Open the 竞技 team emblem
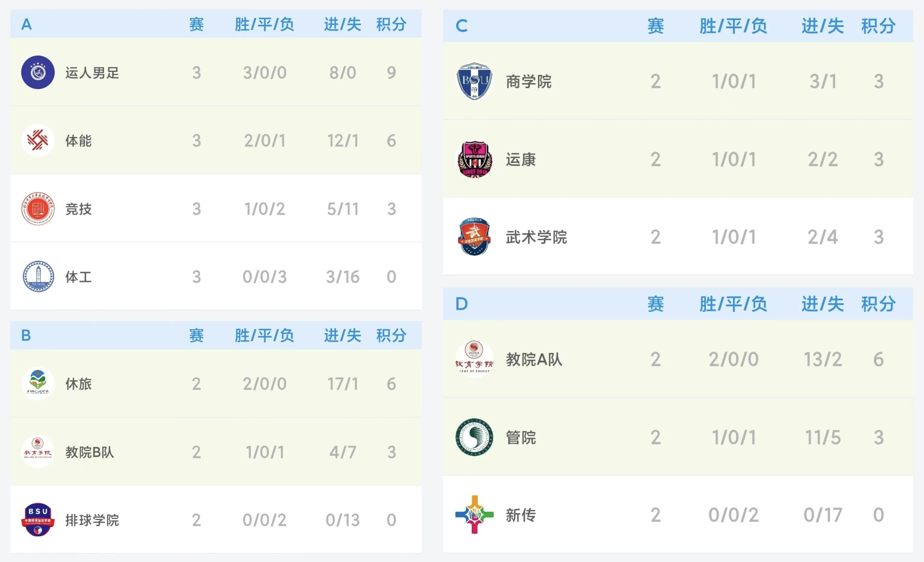Image resolution: width=924 pixels, height=562 pixels. [38, 209]
